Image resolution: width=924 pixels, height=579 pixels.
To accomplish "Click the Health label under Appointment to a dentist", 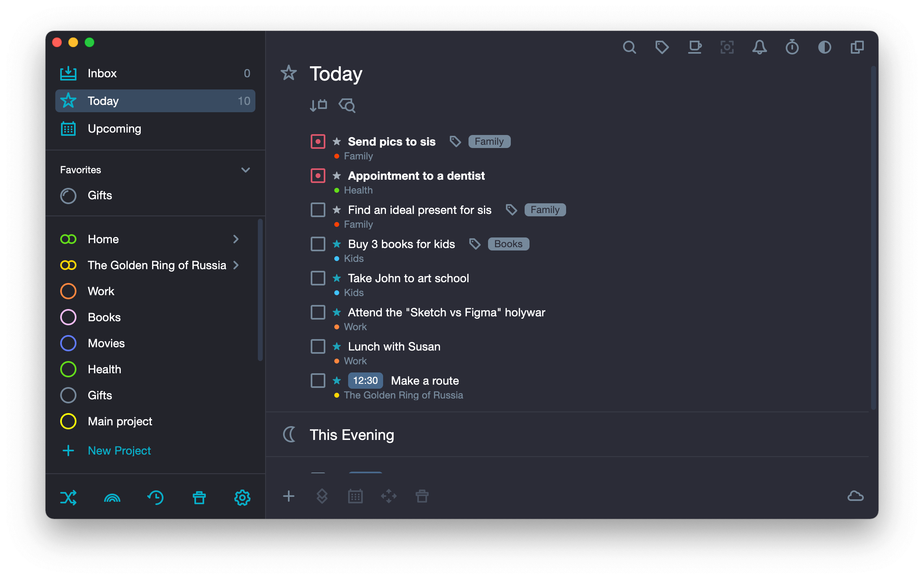I will point(358,190).
